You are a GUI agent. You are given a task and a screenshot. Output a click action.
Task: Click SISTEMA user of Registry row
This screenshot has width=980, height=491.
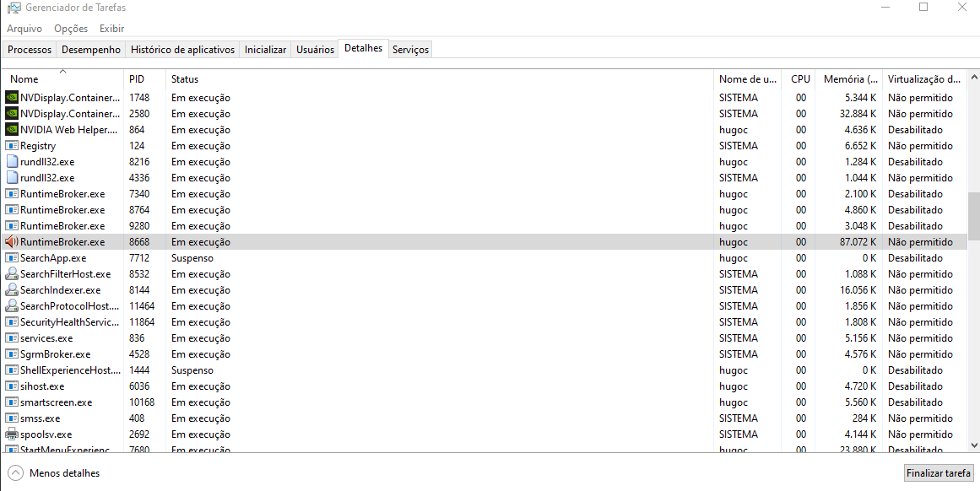[738, 146]
